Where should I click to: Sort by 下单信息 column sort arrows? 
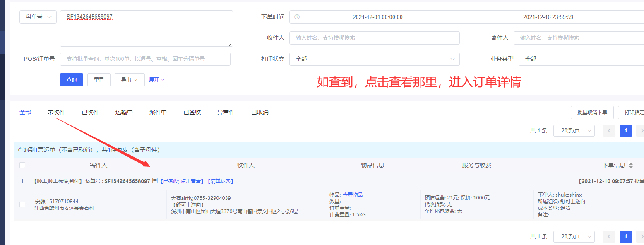pos(631,165)
